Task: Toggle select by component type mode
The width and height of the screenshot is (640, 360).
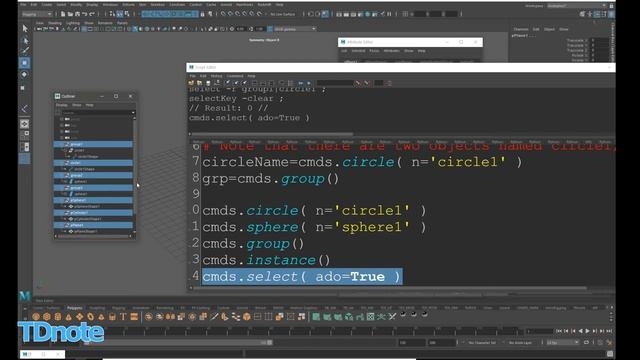Action: pyautogui.click(x=127, y=14)
